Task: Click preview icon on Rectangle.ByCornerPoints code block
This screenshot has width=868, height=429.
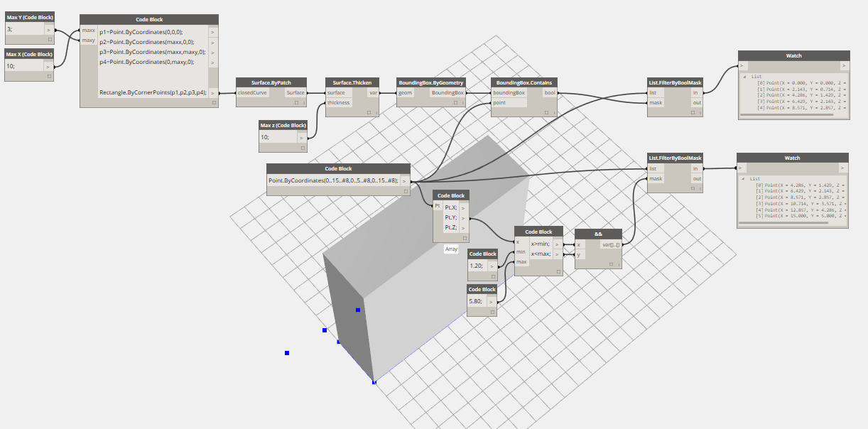Action: tap(214, 103)
